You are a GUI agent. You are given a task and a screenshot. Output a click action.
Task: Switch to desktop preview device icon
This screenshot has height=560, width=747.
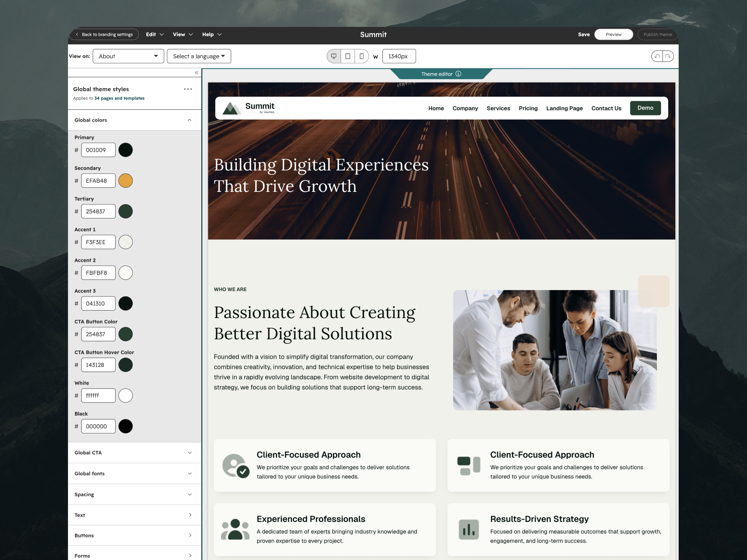(334, 56)
